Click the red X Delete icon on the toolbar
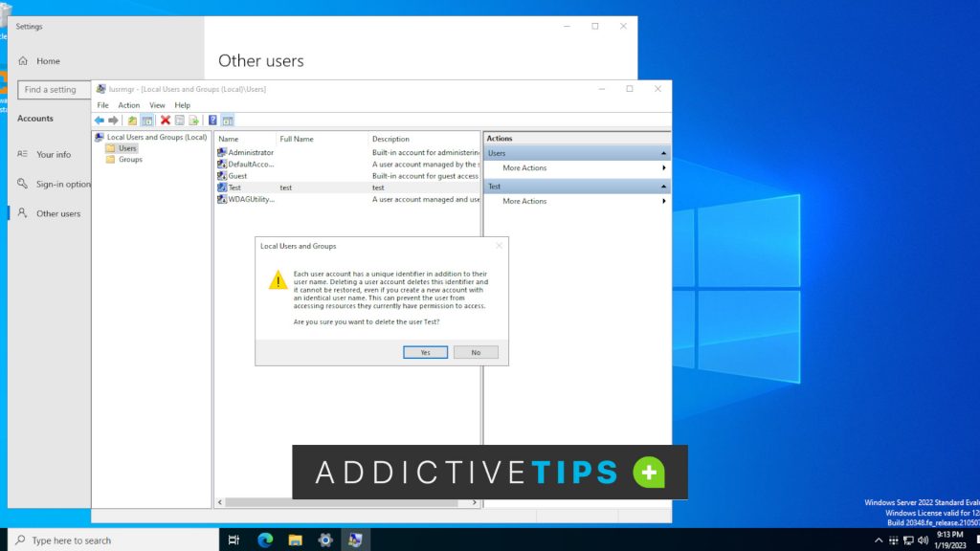Image resolution: width=980 pixels, height=551 pixels. (166, 120)
